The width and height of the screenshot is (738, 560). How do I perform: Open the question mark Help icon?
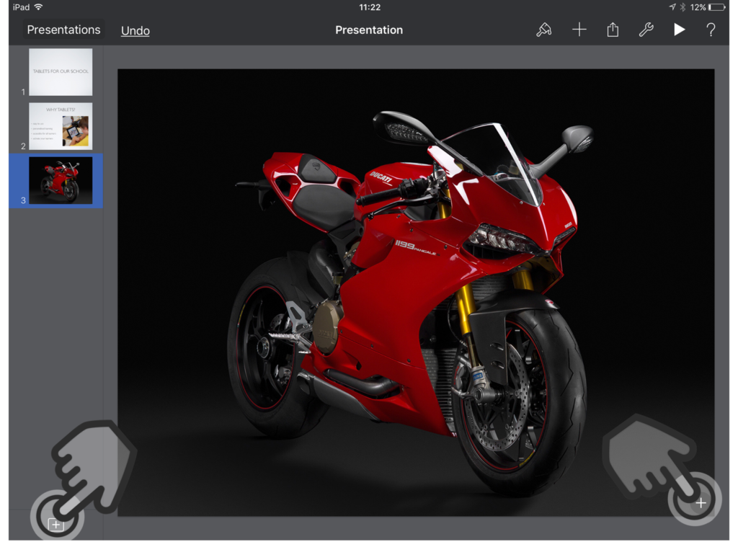pyautogui.click(x=711, y=30)
